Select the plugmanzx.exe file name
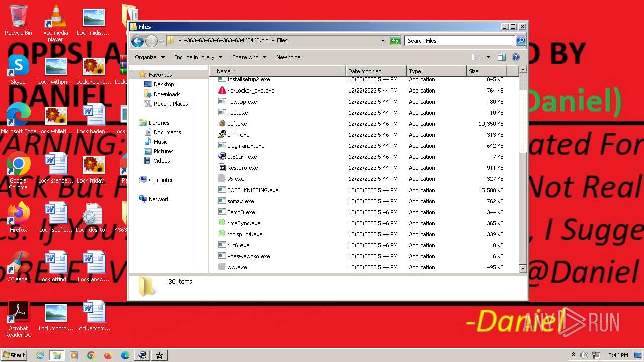The image size is (644, 362). pos(246,146)
